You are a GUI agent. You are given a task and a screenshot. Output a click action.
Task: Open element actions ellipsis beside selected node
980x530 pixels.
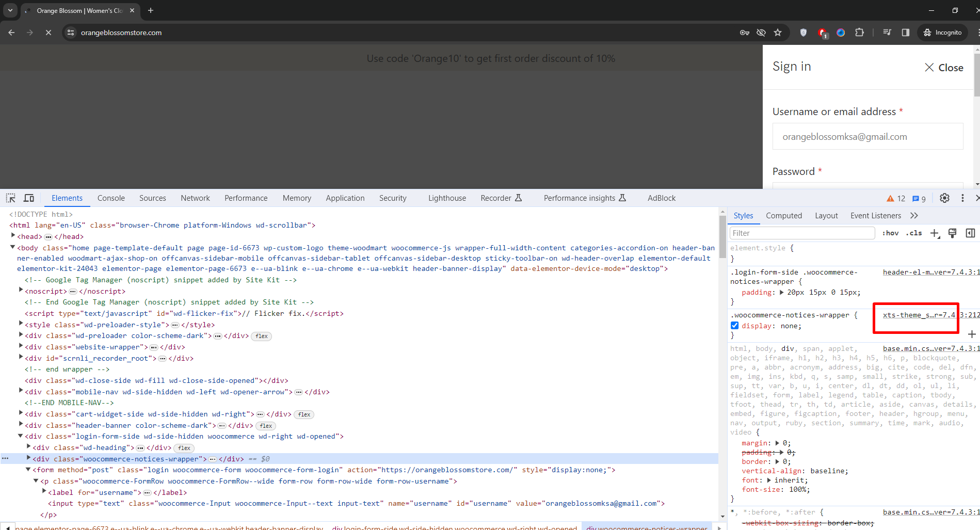[x=5, y=458]
